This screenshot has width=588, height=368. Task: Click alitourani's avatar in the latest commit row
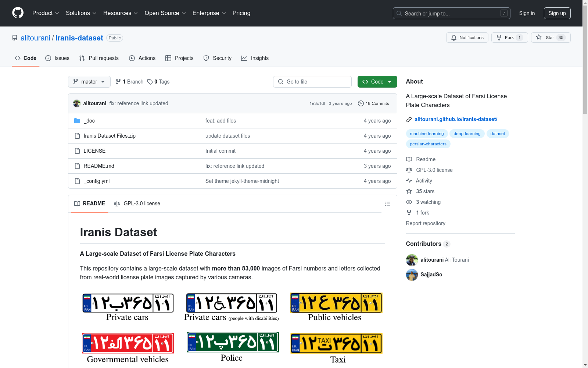coord(77,103)
